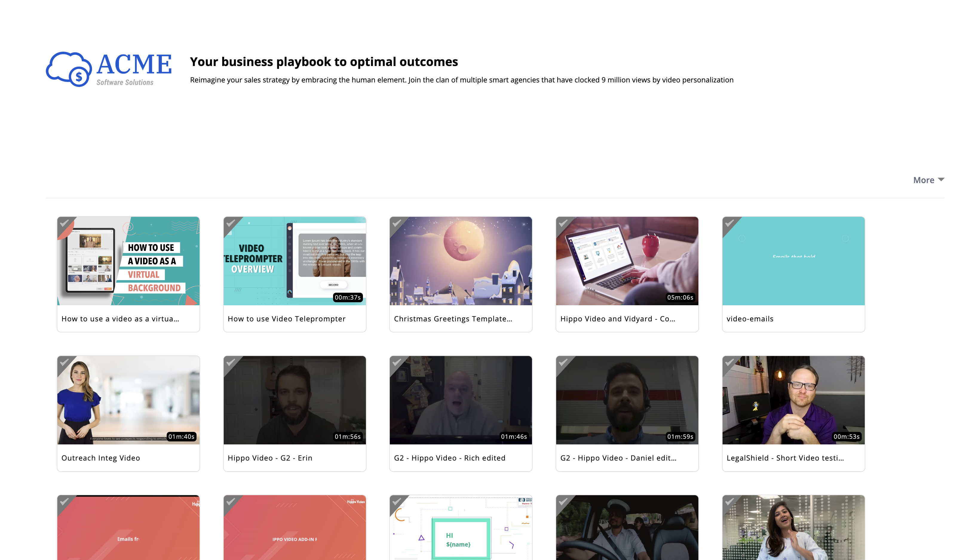Click title 'Outreach Integ Video'
This screenshot has height=560, width=966.
[101, 458]
